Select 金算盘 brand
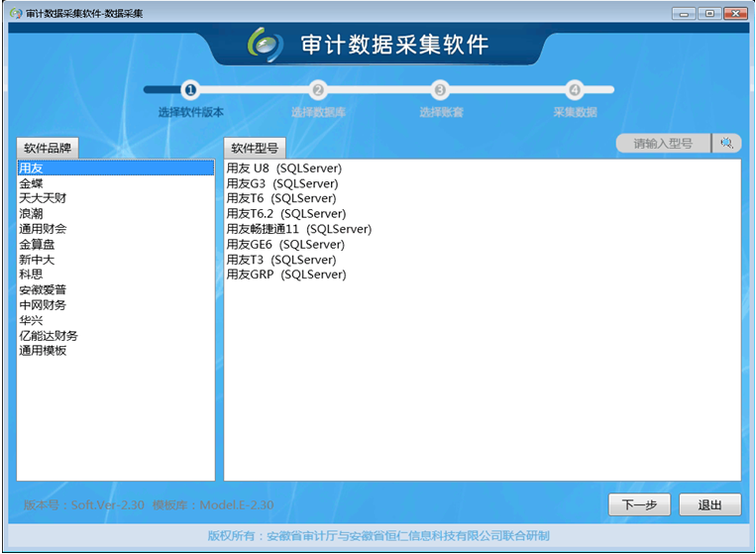The width and height of the screenshot is (756, 554). pos(116,245)
